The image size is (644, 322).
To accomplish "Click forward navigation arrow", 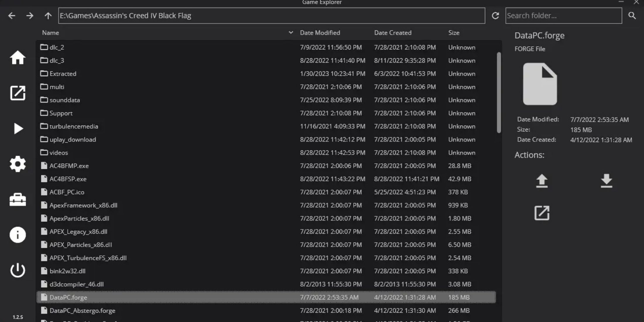I will [30, 16].
